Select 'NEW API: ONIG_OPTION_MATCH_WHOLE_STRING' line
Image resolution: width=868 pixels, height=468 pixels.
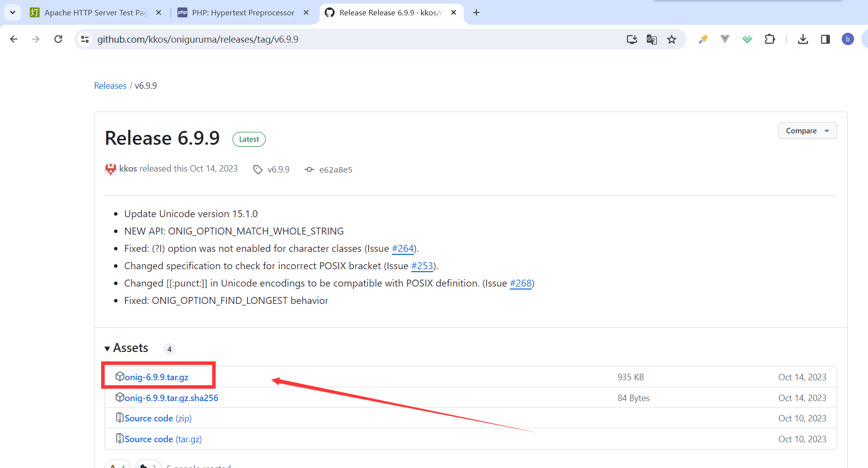(x=234, y=231)
